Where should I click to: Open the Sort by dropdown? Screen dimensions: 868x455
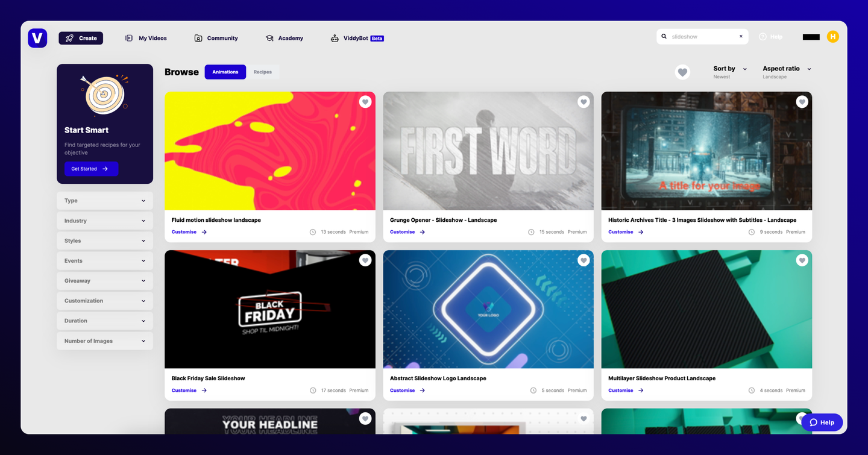point(730,69)
